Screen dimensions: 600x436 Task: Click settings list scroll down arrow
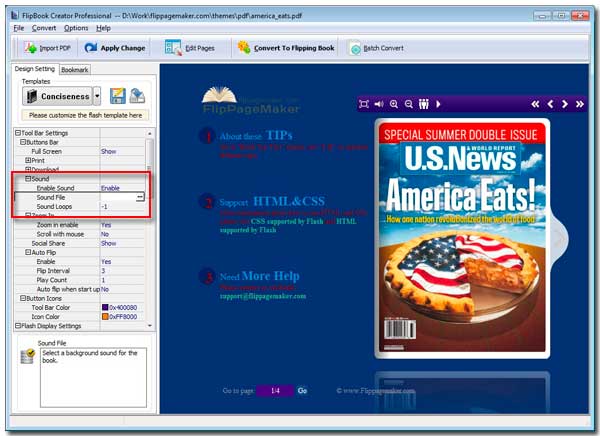click(x=150, y=325)
